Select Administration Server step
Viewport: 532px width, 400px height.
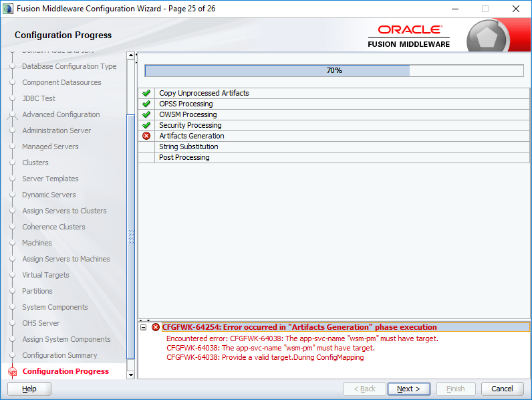point(57,130)
